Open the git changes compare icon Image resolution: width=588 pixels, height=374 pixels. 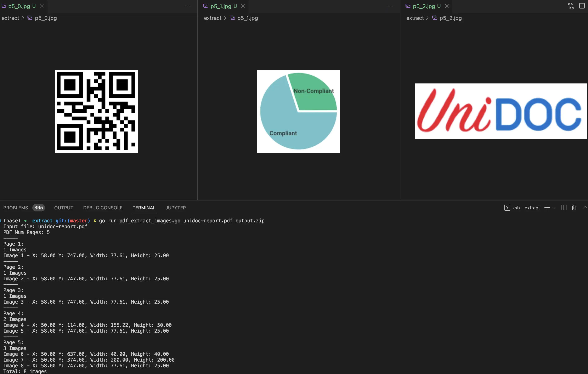[571, 6]
